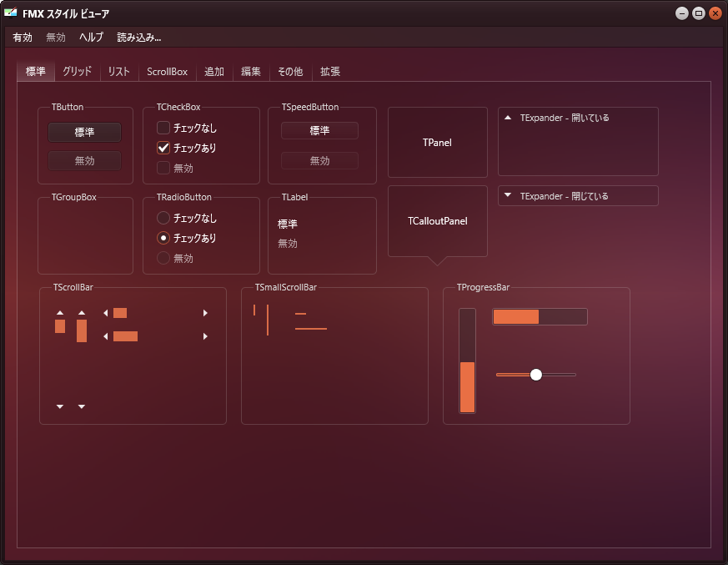728x565 pixels.
Task: Click the down arrow on the TScrollBar vertical scrollbar
Action: pyautogui.click(x=59, y=406)
